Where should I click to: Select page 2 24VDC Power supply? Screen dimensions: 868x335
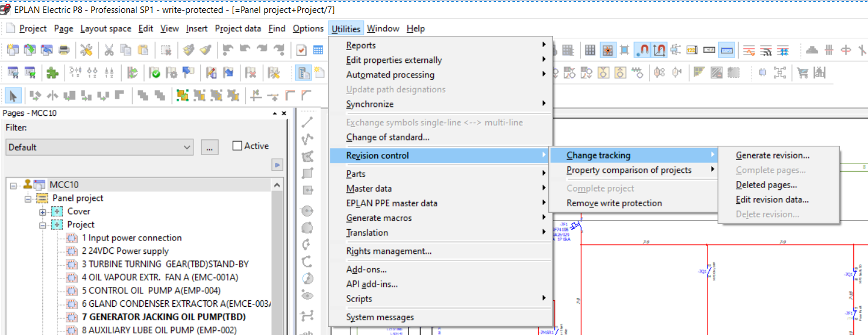coord(125,251)
